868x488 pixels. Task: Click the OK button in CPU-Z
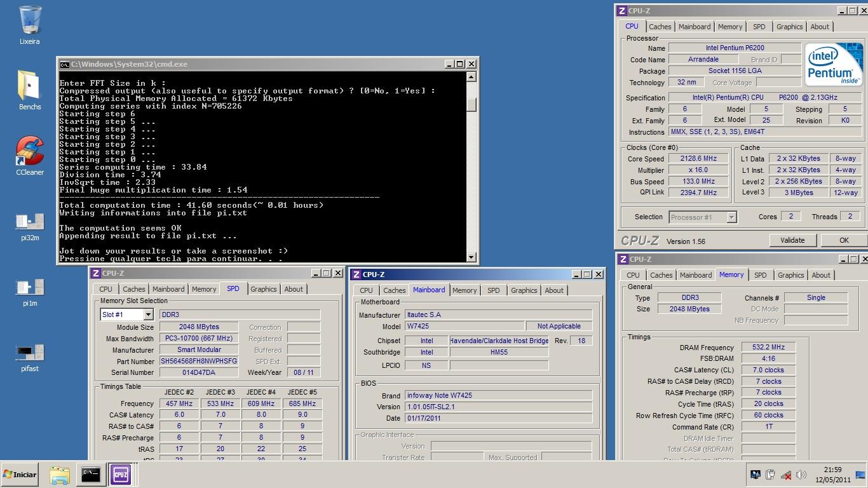(x=844, y=240)
